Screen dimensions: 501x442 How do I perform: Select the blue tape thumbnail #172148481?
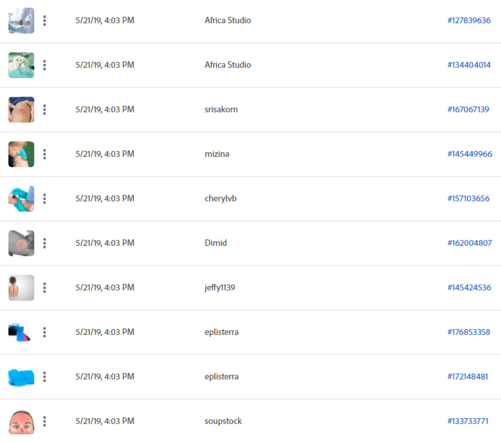[21, 377]
